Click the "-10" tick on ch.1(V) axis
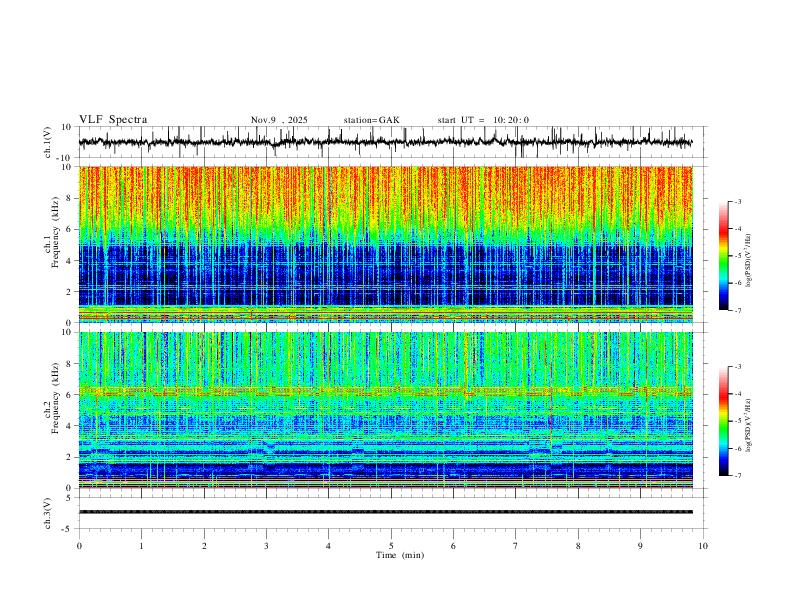The height and width of the screenshot is (612, 792). click(65, 158)
